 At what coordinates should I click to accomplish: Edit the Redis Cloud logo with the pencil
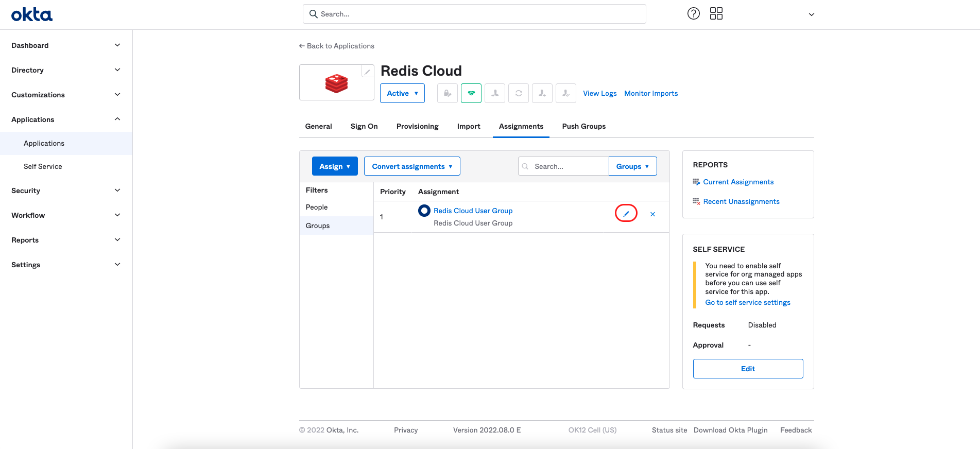point(367,72)
